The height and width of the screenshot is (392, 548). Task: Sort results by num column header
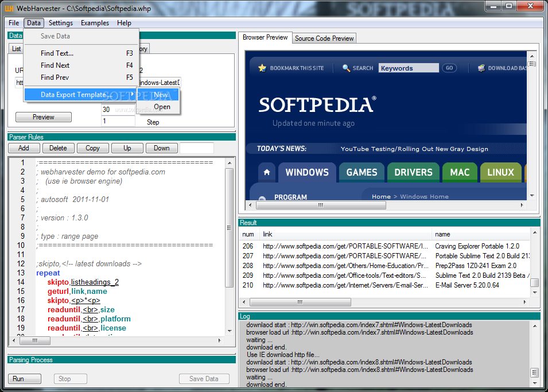coord(249,234)
